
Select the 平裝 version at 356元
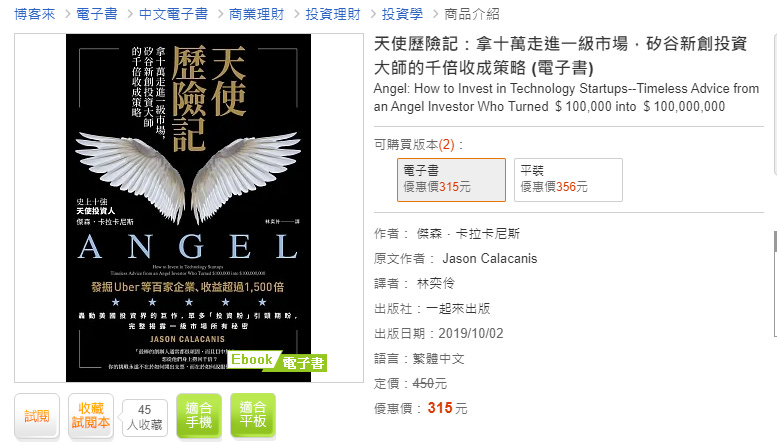click(568, 180)
